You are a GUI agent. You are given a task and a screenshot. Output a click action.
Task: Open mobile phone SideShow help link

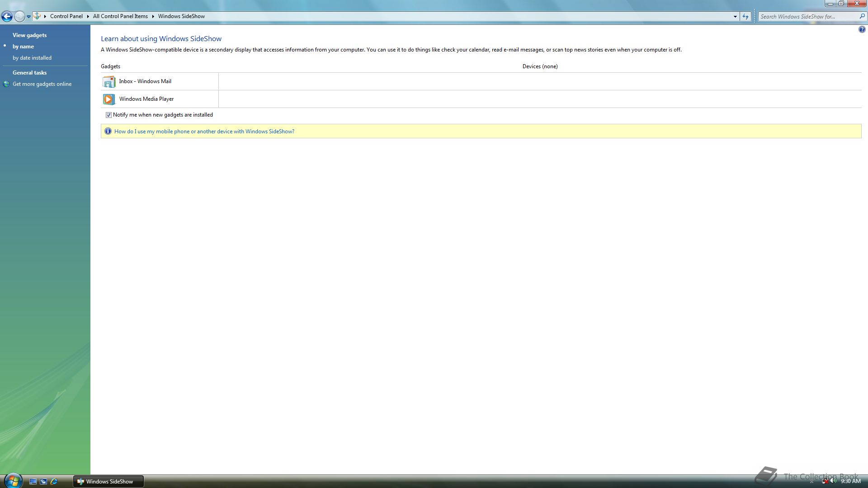204,131
